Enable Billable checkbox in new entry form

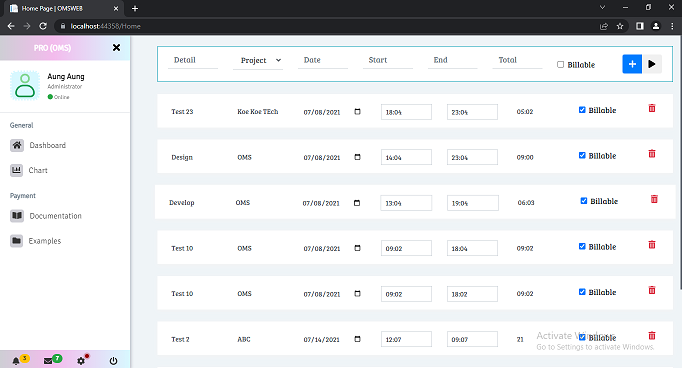point(560,64)
